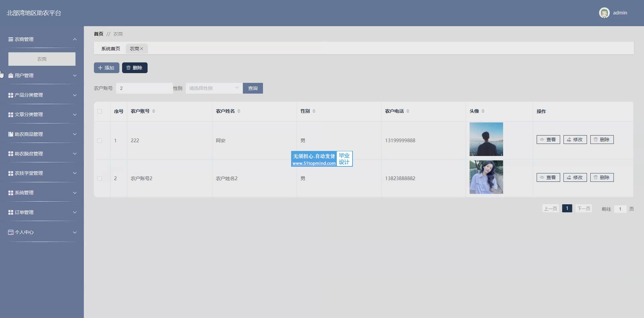Image resolution: width=644 pixels, height=318 pixels.
Task: Click the 助农商品管理 sidebar icon
Action: [x=11, y=134]
